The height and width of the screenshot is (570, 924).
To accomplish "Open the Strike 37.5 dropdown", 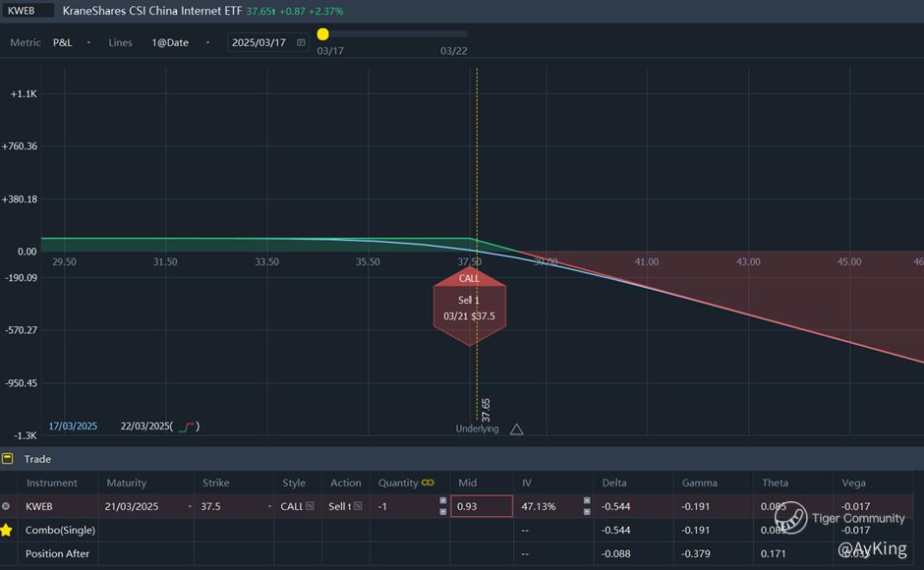I will tap(270, 506).
